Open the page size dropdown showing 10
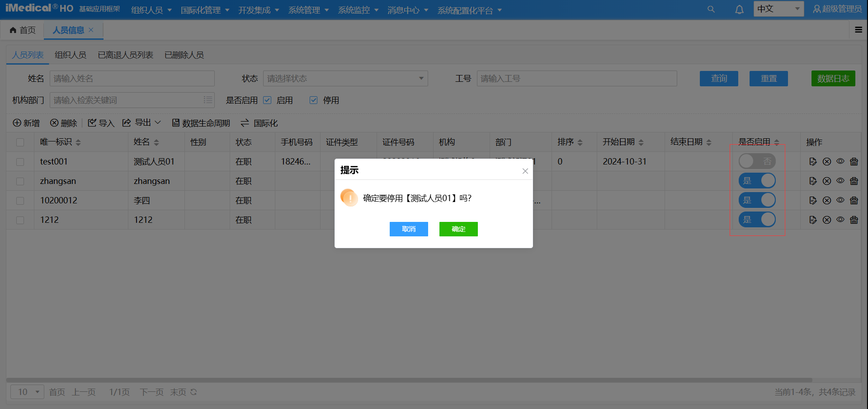The height and width of the screenshot is (409, 868). pyautogui.click(x=28, y=392)
